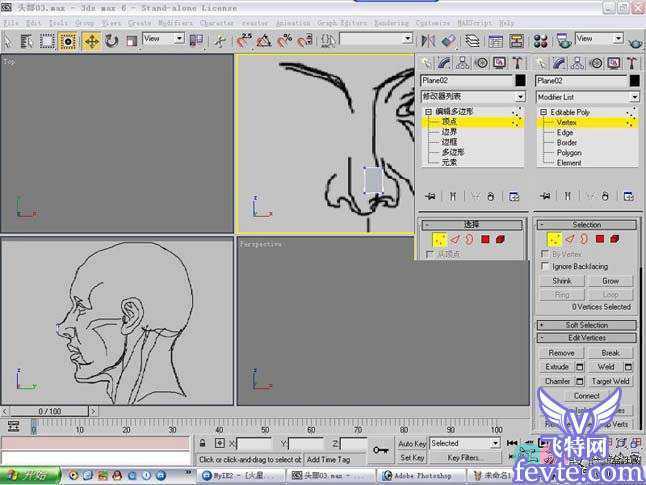
Task: Click the Photoshop taskbar button
Action: point(421,476)
